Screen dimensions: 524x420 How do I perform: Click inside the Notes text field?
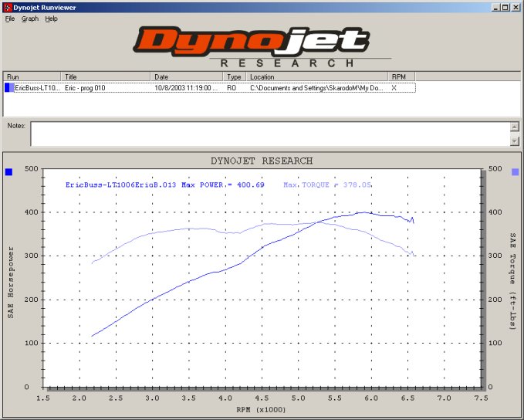point(270,134)
